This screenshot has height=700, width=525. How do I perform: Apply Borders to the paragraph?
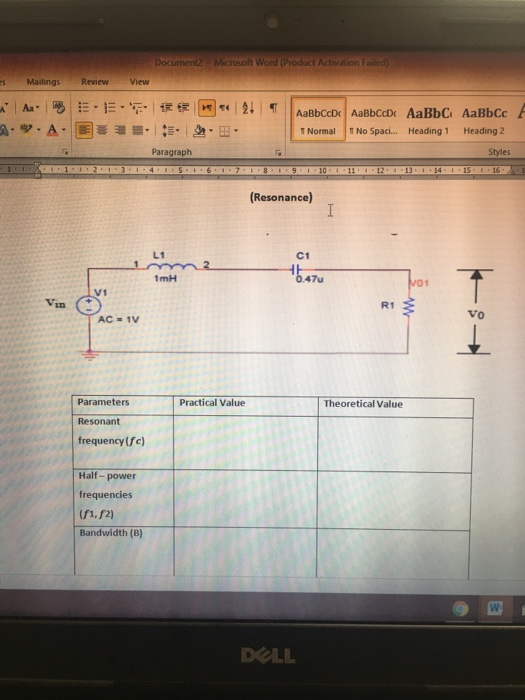[x=225, y=131]
